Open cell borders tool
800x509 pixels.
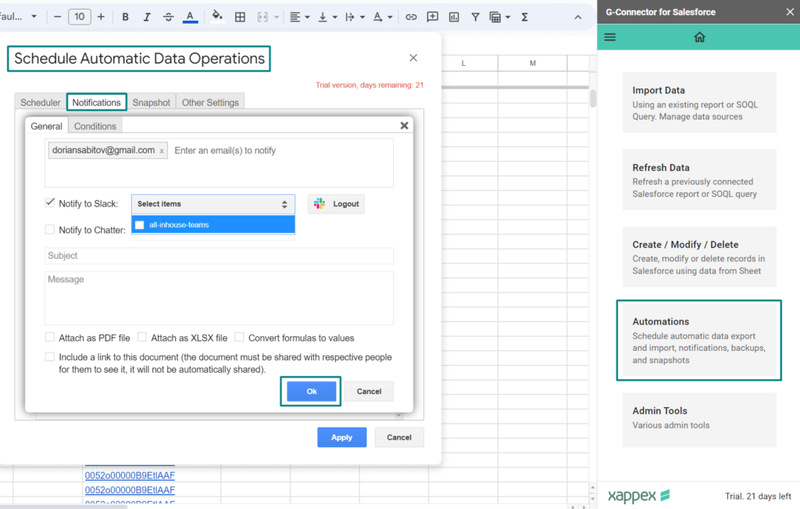[240, 17]
